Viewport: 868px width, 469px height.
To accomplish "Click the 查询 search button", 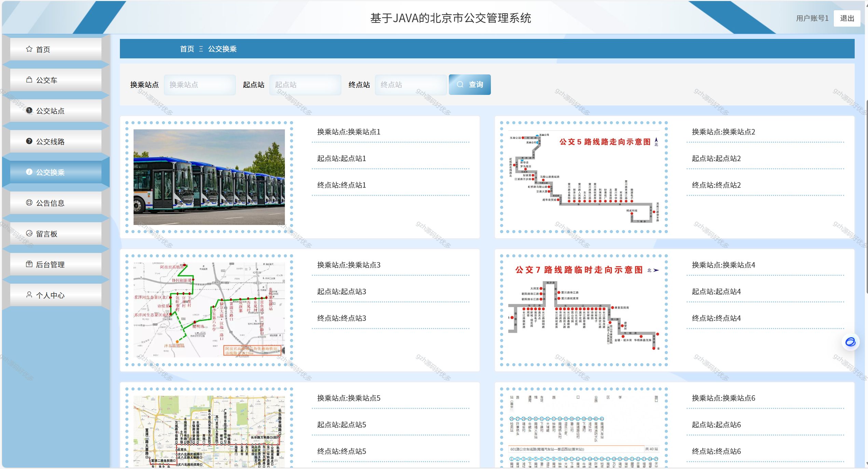I will point(470,85).
